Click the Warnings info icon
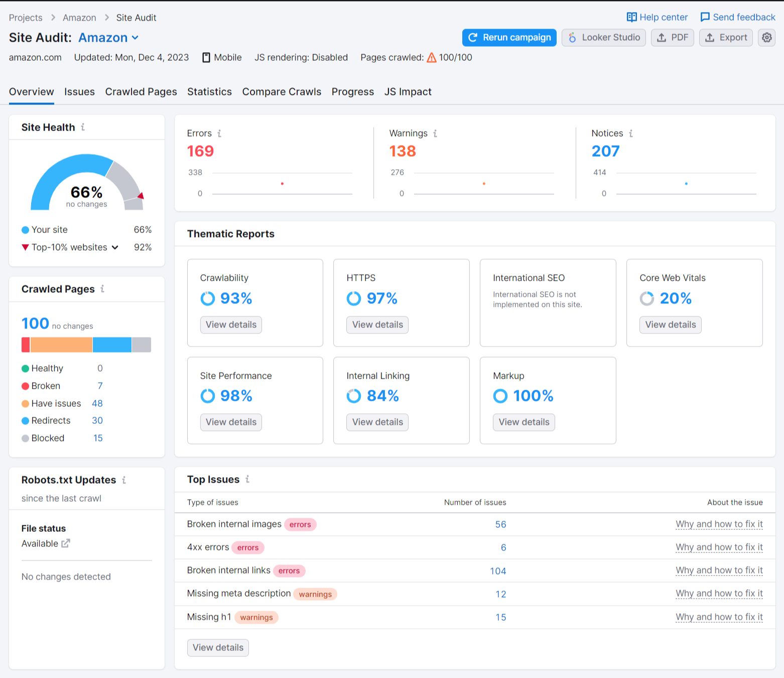 tap(435, 134)
